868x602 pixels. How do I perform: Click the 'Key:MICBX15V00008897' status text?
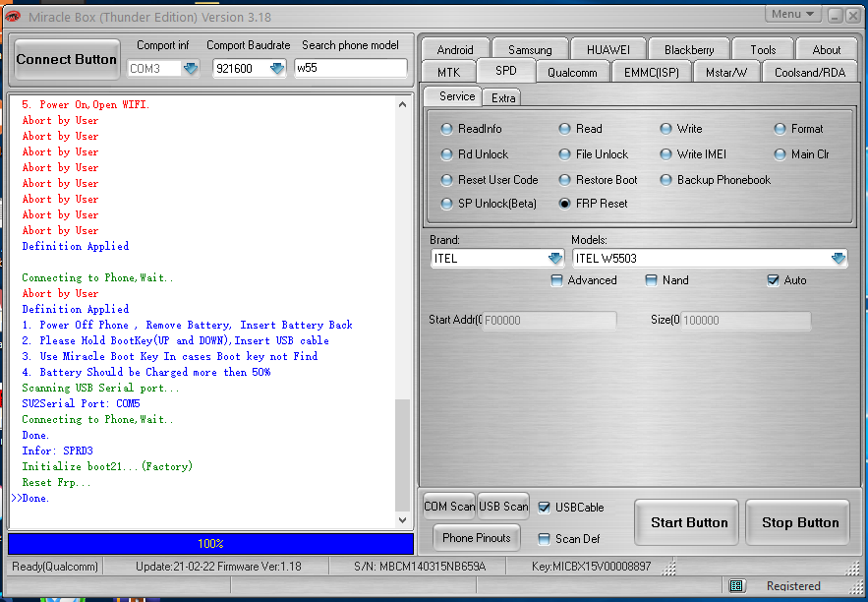click(x=591, y=567)
